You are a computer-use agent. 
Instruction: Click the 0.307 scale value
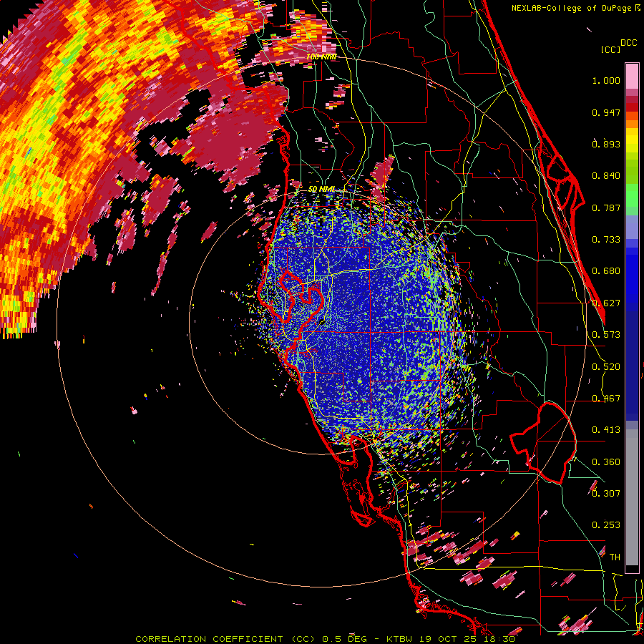(606, 494)
